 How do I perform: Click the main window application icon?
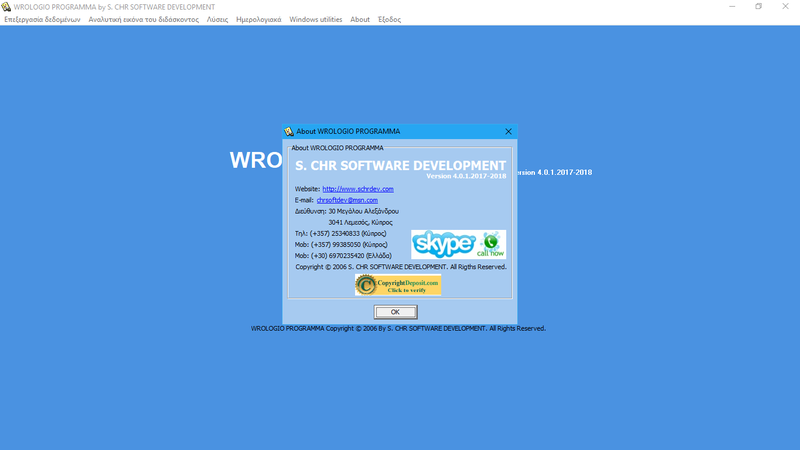(x=6, y=7)
